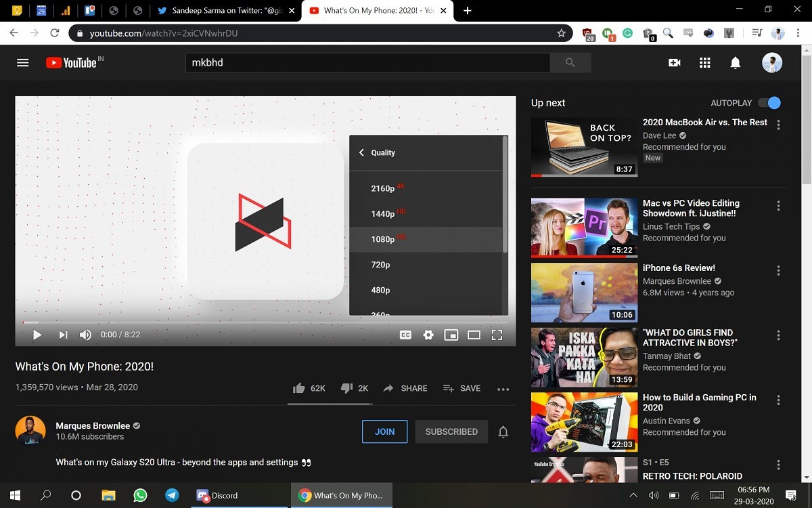Screen dimensions: 812x508
Task: Click the JOIN button
Action: coord(384,431)
